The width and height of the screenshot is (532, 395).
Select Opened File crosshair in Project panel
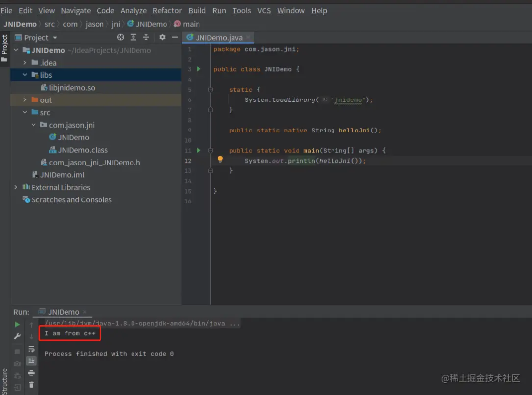coord(120,37)
